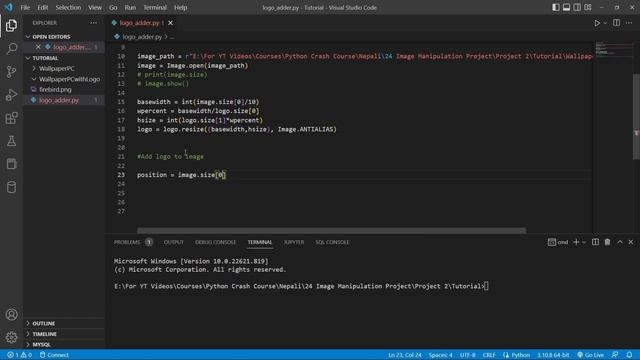The width and height of the screenshot is (640, 360).
Task: Open the Edit menu
Action: coord(42,7)
